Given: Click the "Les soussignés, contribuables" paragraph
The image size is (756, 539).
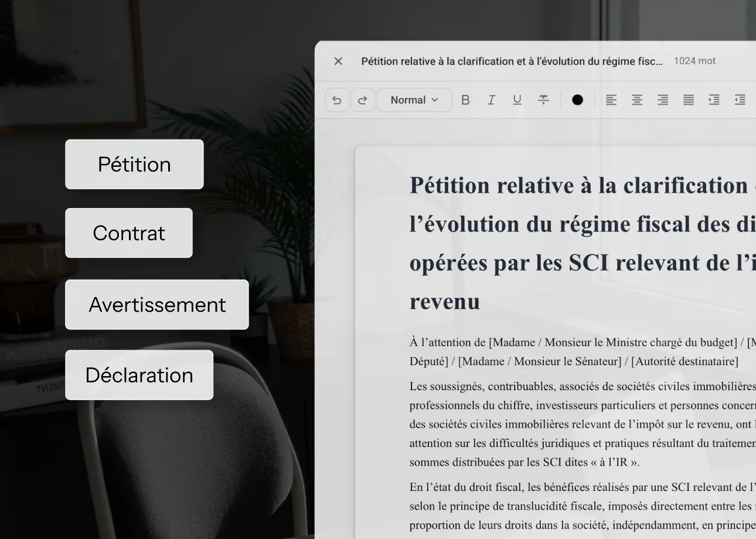Looking at the screenshot, I should click(x=583, y=424).
